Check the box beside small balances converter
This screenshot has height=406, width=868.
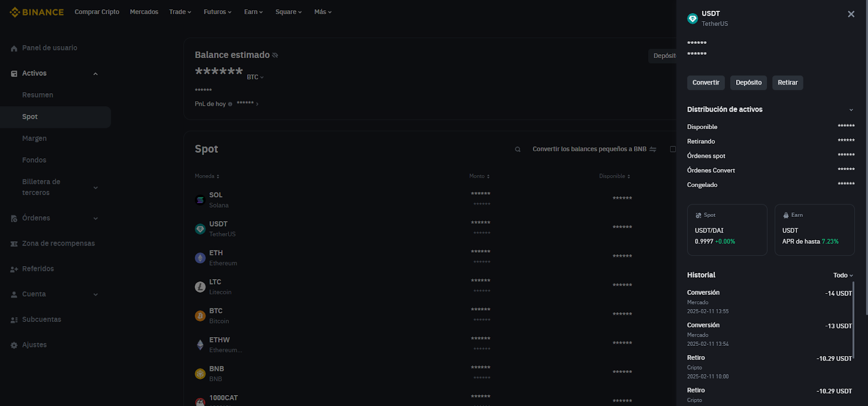tap(673, 149)
